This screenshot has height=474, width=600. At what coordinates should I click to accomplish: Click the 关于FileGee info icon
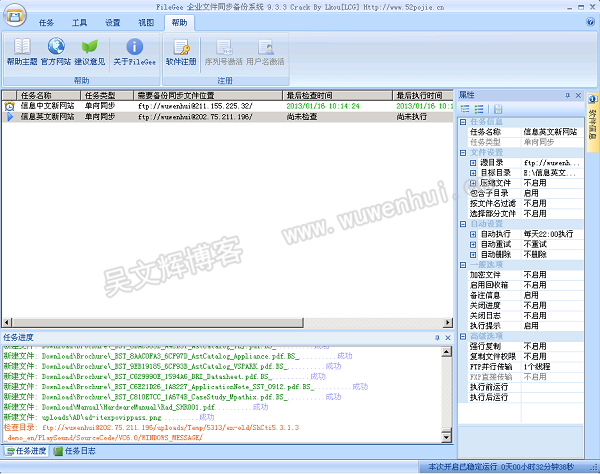click(133, 51)
